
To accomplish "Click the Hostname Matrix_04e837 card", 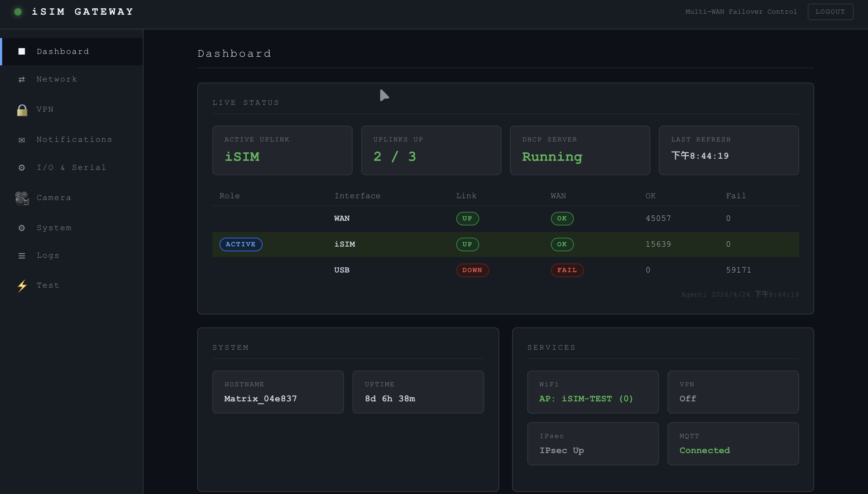I will (x=278, y=392).
